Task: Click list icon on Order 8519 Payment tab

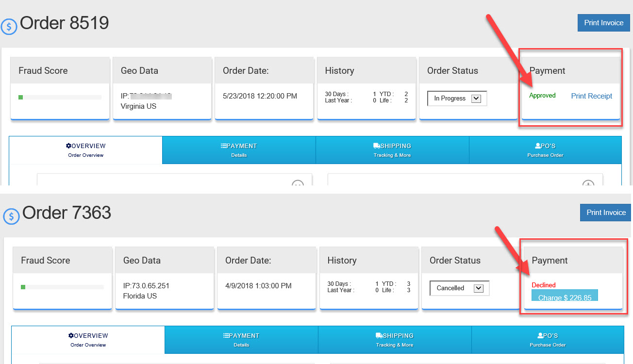Action: coord(223,146)
